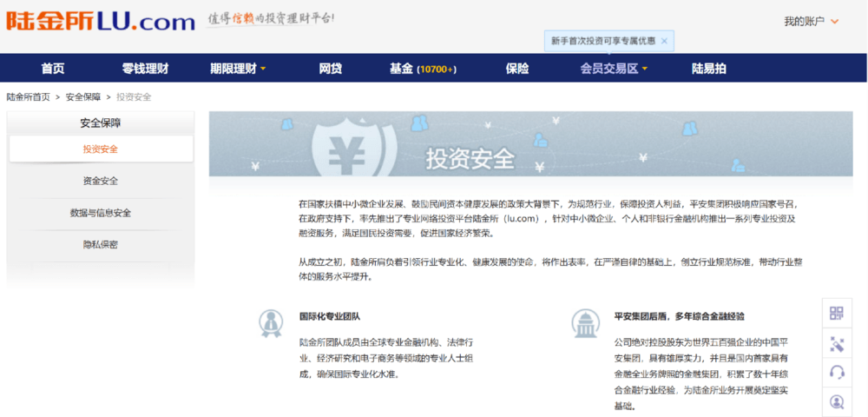Switch to 数据与信息安全 in the sidebar

[101, 213]
